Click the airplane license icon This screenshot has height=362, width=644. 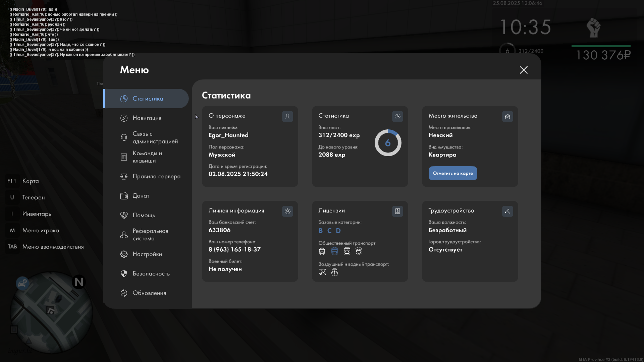[322, 272]
